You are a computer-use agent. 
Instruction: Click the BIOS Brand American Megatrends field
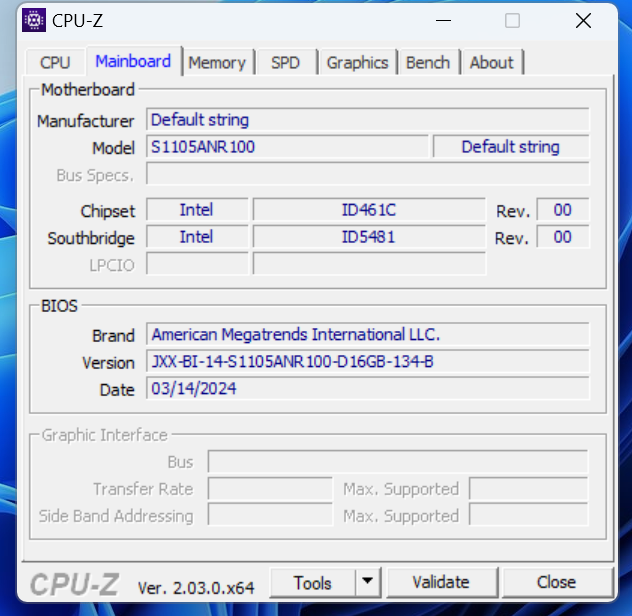[368, 334]
